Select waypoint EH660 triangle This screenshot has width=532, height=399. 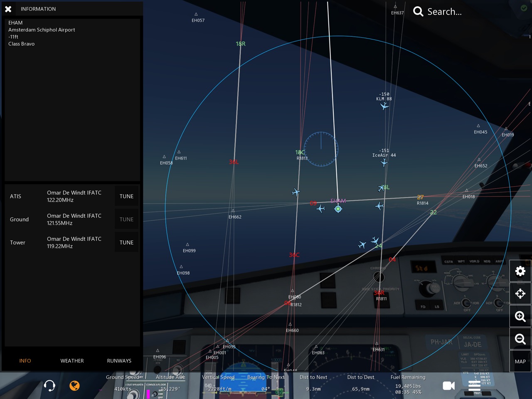[290, 324]
